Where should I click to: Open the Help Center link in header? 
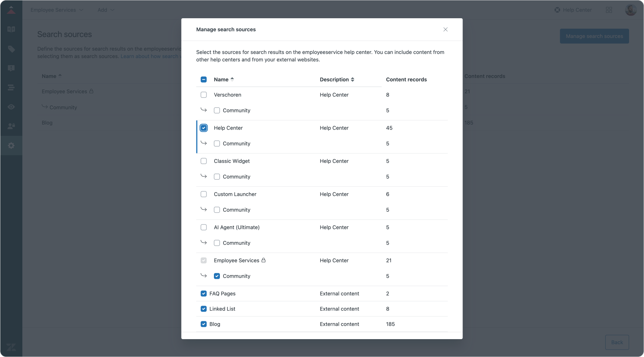point(573,10)
